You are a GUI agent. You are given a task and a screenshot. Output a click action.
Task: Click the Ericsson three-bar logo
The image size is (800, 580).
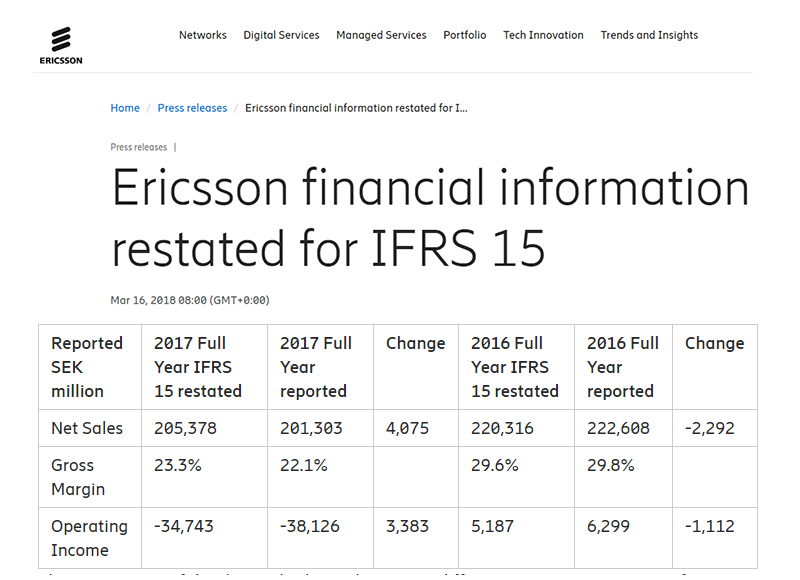pos(59,40)
